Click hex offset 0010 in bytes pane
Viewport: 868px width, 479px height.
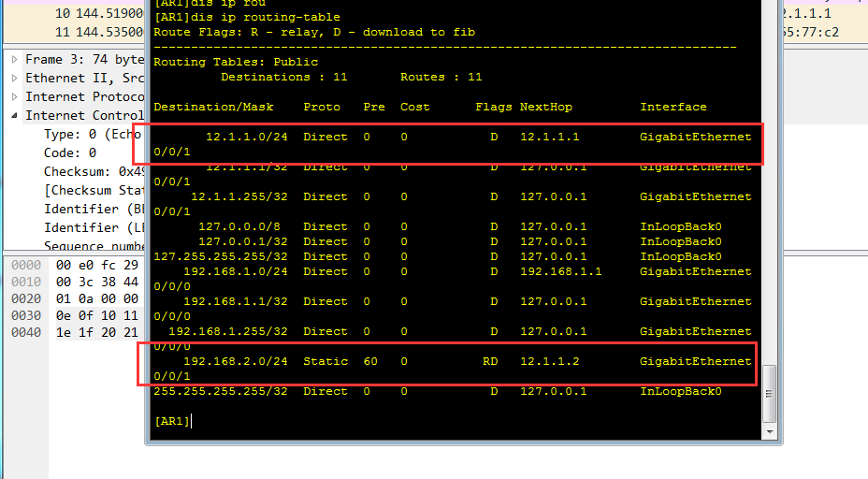click(x=26, y=282)
